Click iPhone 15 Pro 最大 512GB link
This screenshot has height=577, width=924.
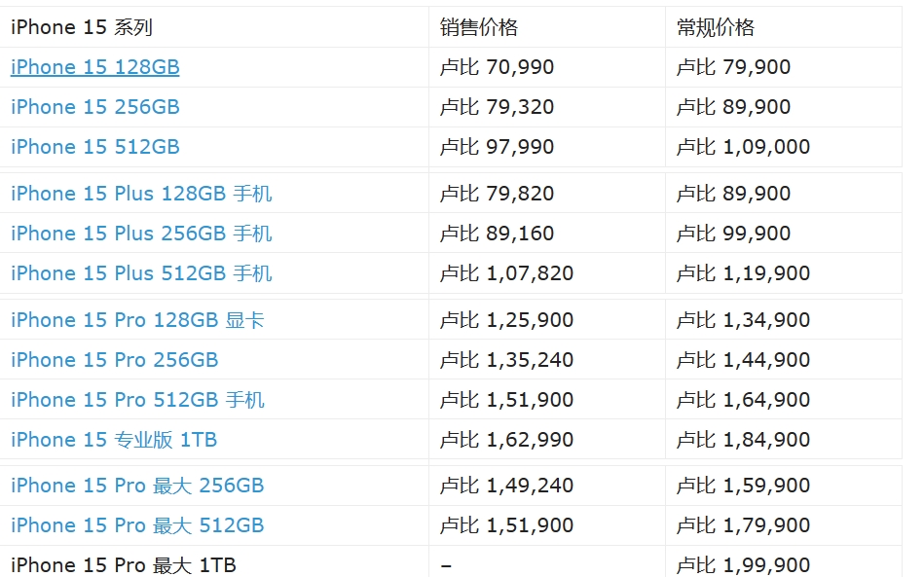[137, 525]
